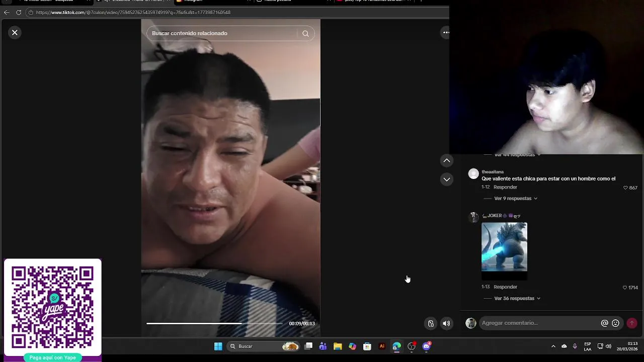644x362 pixels.
Task: Mute the video with speaker icon
Action: [446, 323]
